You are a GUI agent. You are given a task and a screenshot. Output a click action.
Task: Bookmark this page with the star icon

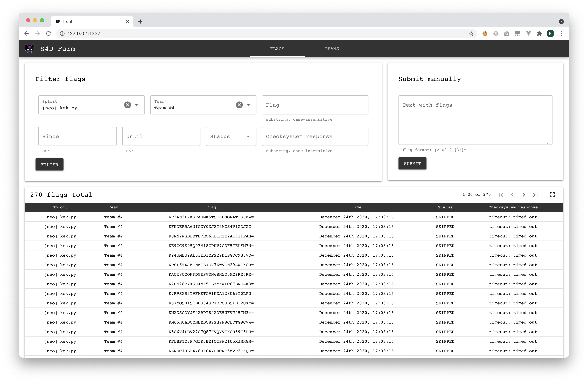471,34
